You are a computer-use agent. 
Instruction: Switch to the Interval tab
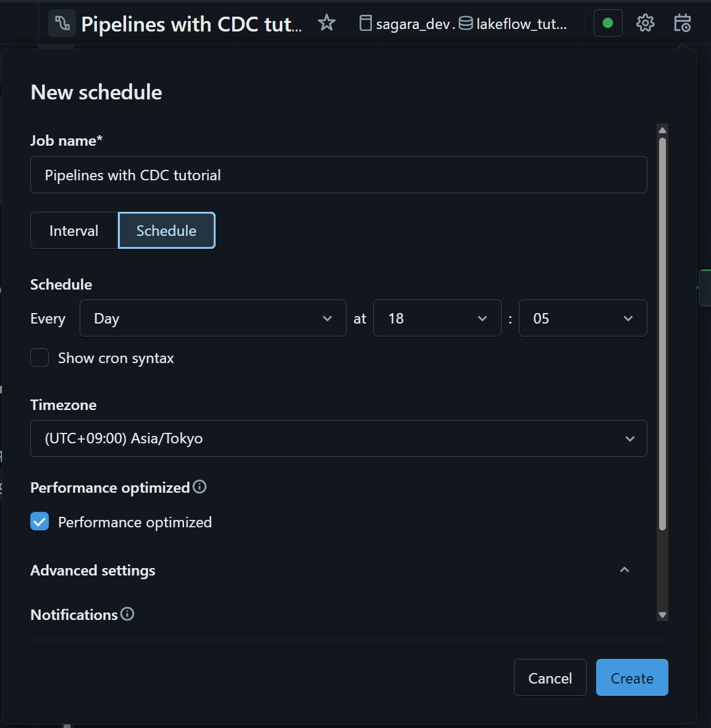74,230
